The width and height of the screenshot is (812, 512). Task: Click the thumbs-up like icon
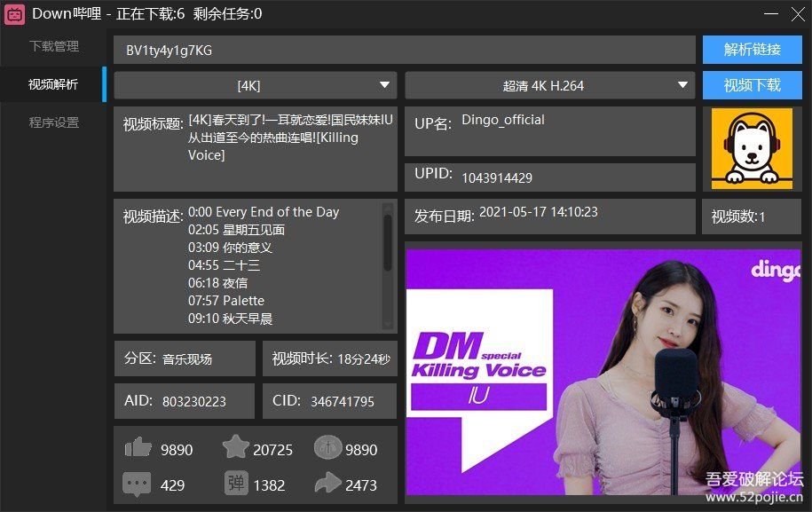click(138, 449)
